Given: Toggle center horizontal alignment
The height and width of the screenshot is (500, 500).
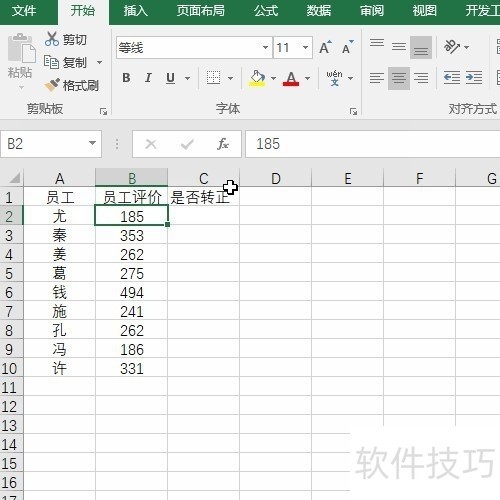Looking at the screenshot, I should [399, 78].
